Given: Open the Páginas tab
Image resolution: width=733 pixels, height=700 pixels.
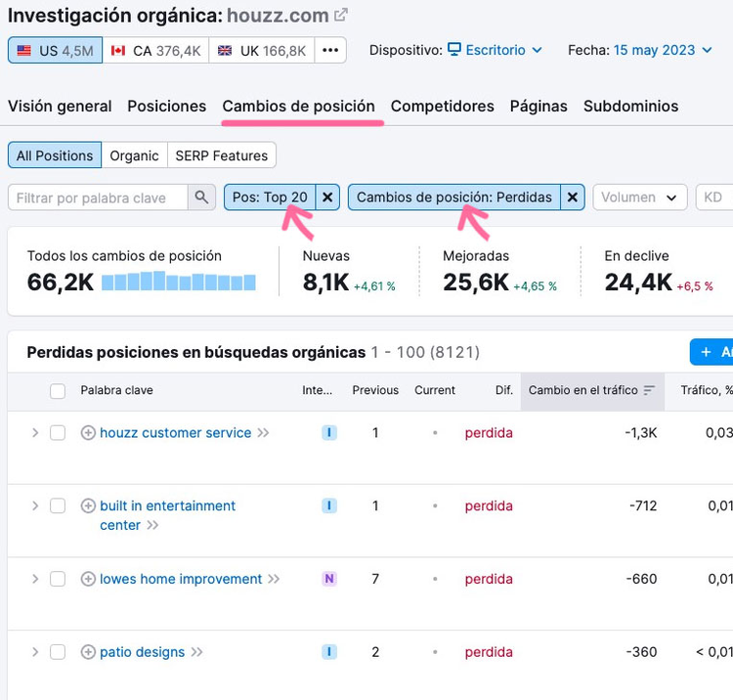Looking at the screenshot, I should pos(539,107).
